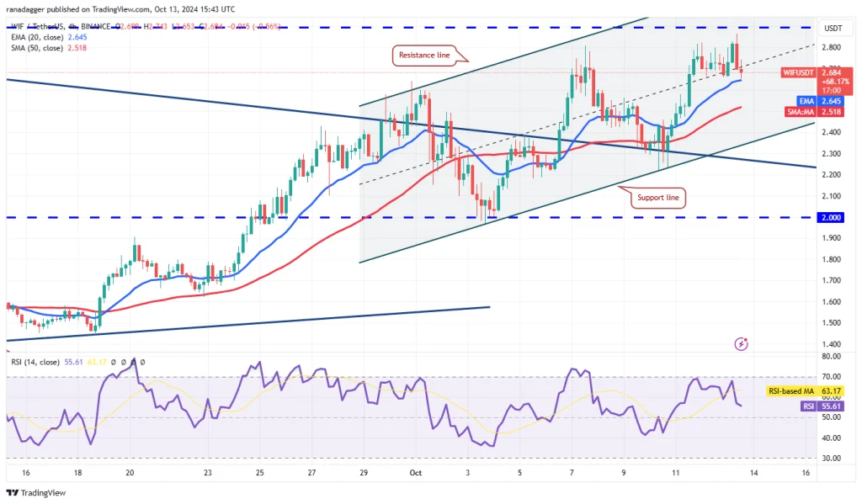Viewport: 862px width, 504px height.
Task: Click the purple lightning bolt event icon
Action: 741,344
